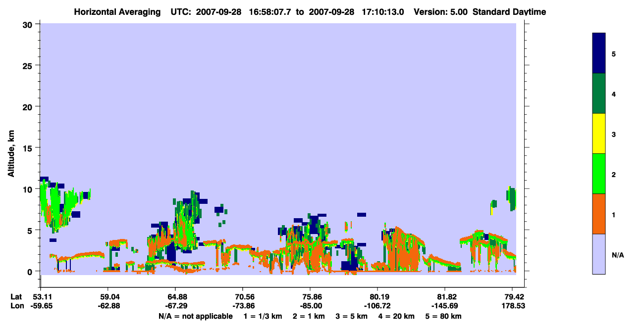Click the dark blue level 5 legend swatch
644x330 pixels.
[599, 53]
